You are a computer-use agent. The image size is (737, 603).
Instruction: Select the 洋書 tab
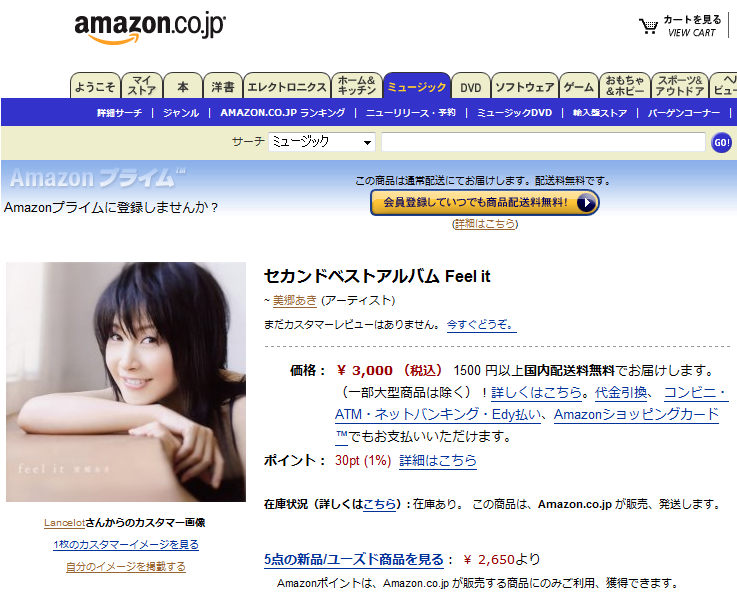click(223, 86)
